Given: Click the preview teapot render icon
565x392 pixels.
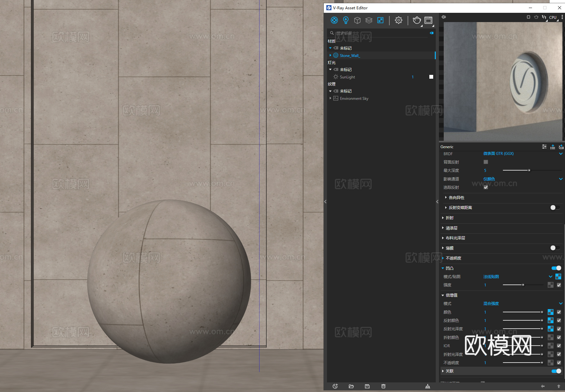Looking at the screenshot, I should (536, 17).
